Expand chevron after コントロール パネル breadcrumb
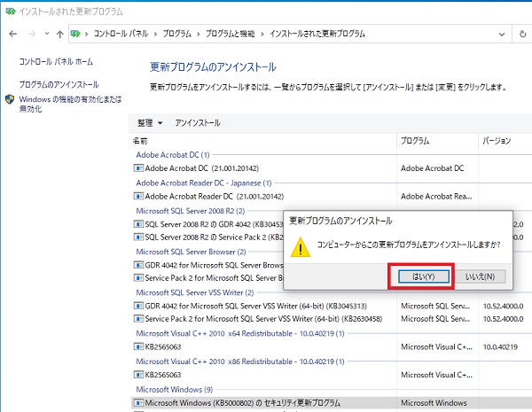Viewport: 532px width, 412px height. coord(155,34)
